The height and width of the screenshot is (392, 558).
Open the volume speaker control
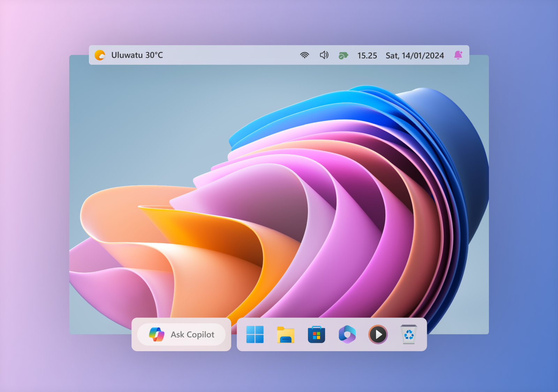(x=324, y=55)
